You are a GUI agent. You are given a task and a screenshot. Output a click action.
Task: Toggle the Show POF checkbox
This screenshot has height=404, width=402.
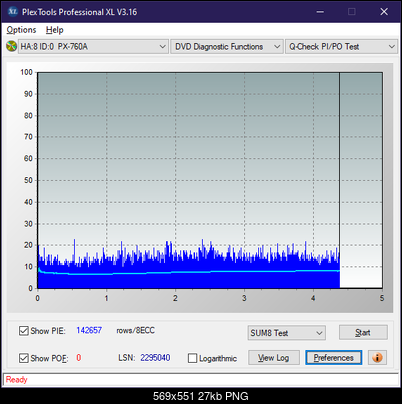[x=24, y=358]
